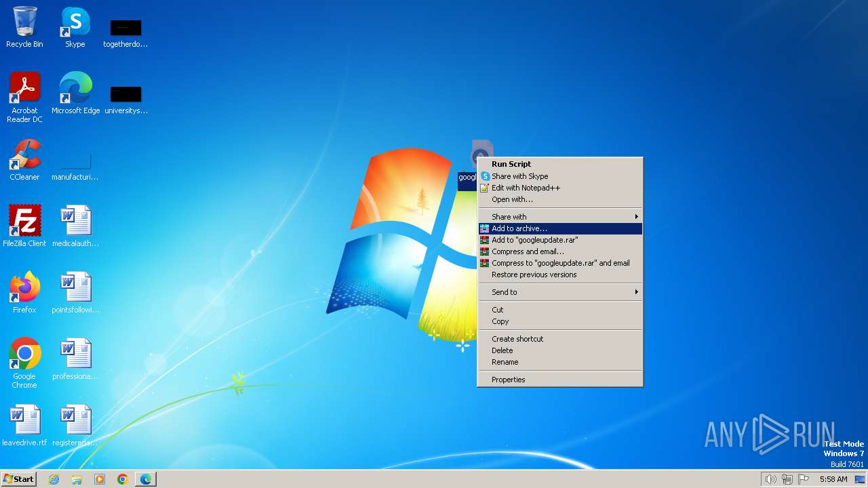Choose Rename in the context menu
868x488 pixels.
click(x=560, y=362)
